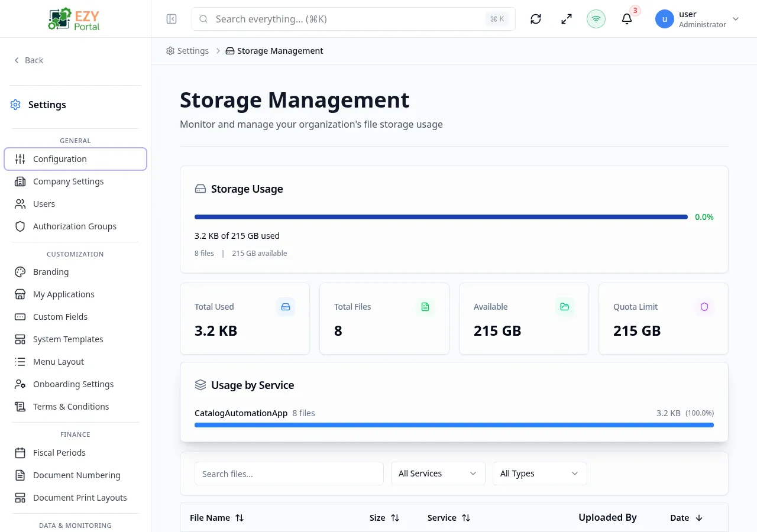Screen dimensions: 757x532
Task: Open the All Types dropdown
Action: point(540,473)
